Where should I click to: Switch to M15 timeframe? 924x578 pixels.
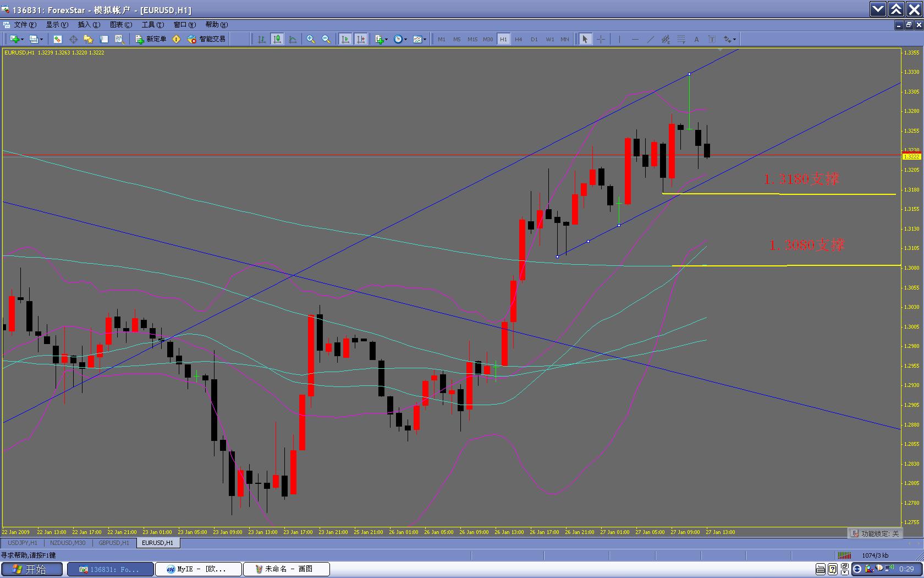pyautogui.click(x=472, y=39)
